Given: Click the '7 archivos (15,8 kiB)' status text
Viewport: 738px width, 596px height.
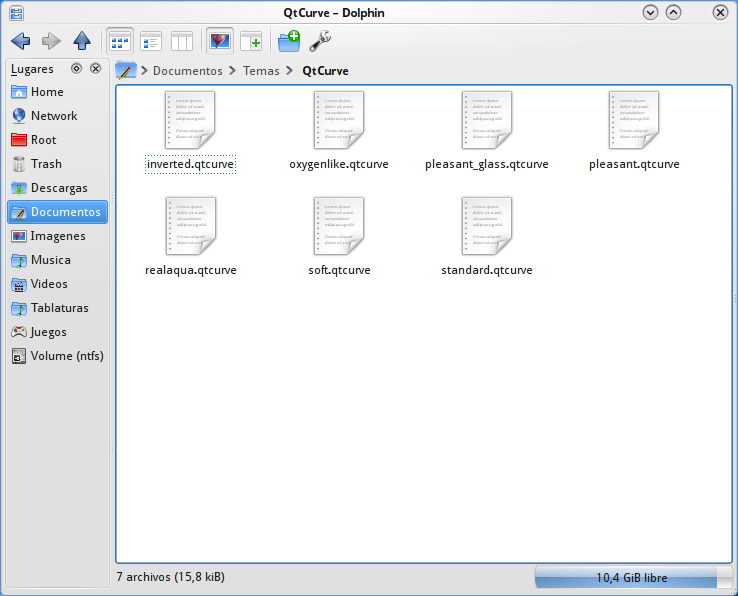Looking at the screenshot, I should [170, 577].
